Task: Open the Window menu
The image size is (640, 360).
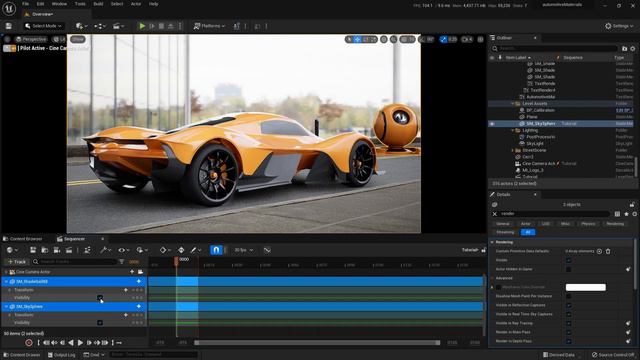Action: (59, 4)
